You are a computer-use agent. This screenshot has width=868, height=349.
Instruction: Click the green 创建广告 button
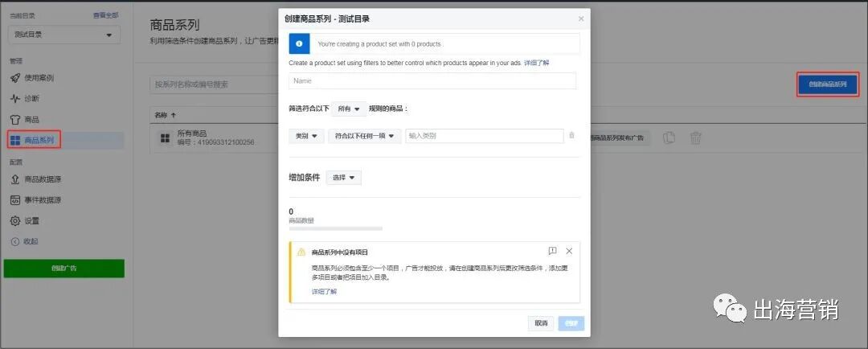pos(64,268)
